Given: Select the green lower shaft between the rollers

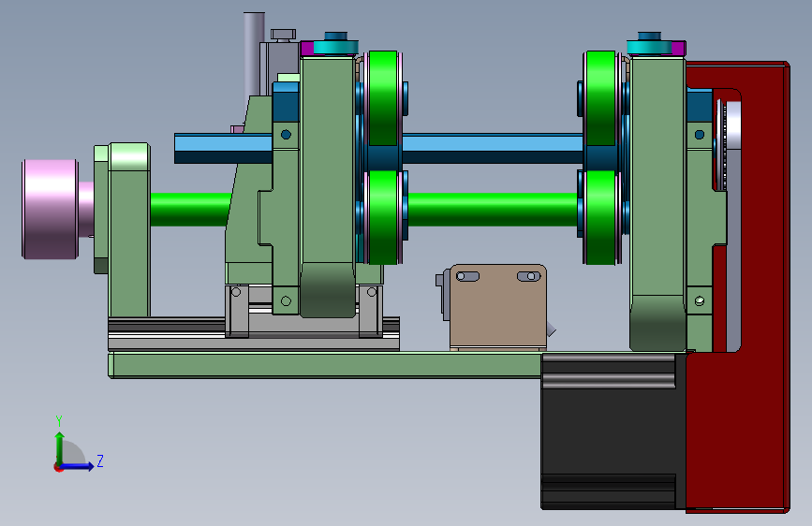Looking at the screenshot, I should pyautogui.click(x=492, y=209).
